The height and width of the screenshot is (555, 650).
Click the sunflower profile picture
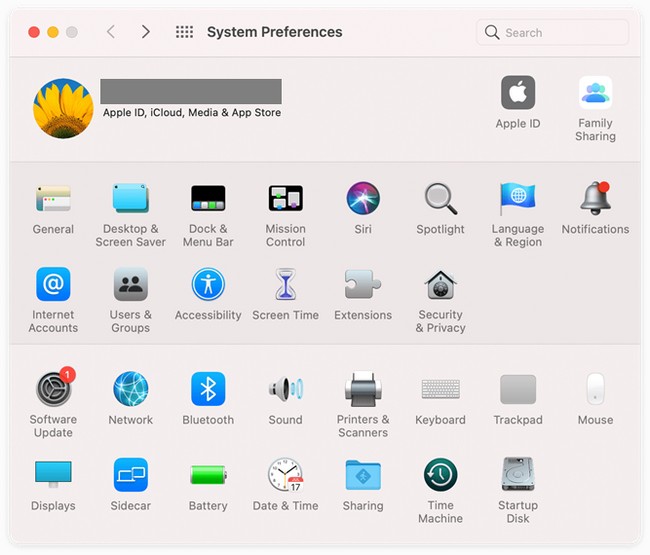63,108
